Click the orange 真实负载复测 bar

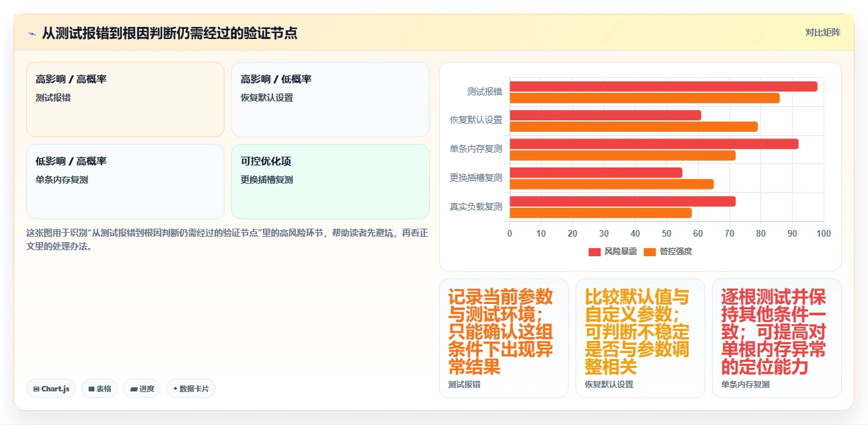(x=600, y=212)
